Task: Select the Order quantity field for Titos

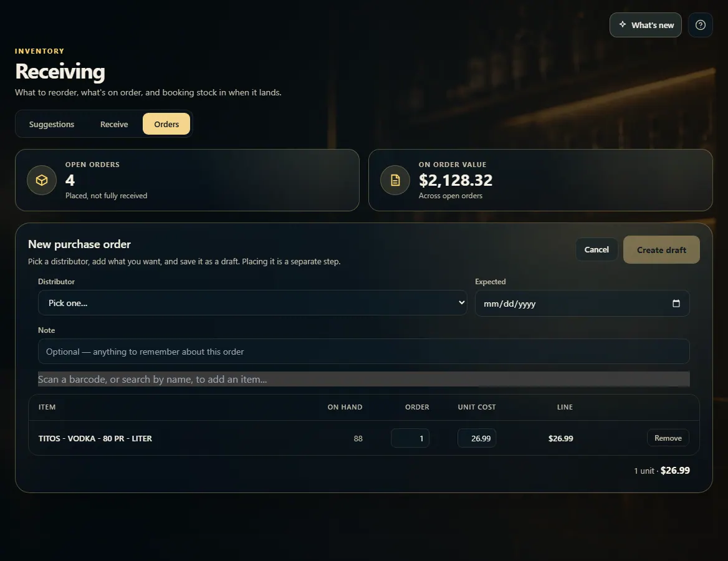Action: (x=410, y=438)
